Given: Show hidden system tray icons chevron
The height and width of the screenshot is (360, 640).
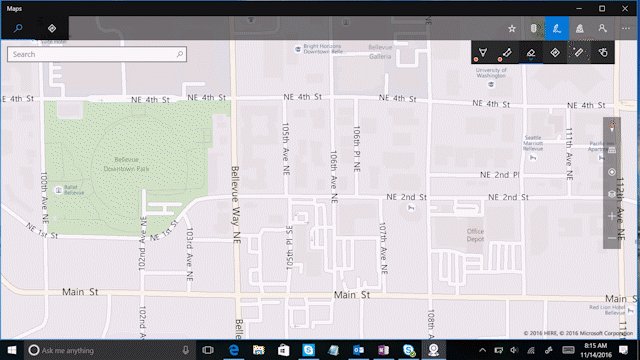Looking at the screenshot, I should (482, 350).
